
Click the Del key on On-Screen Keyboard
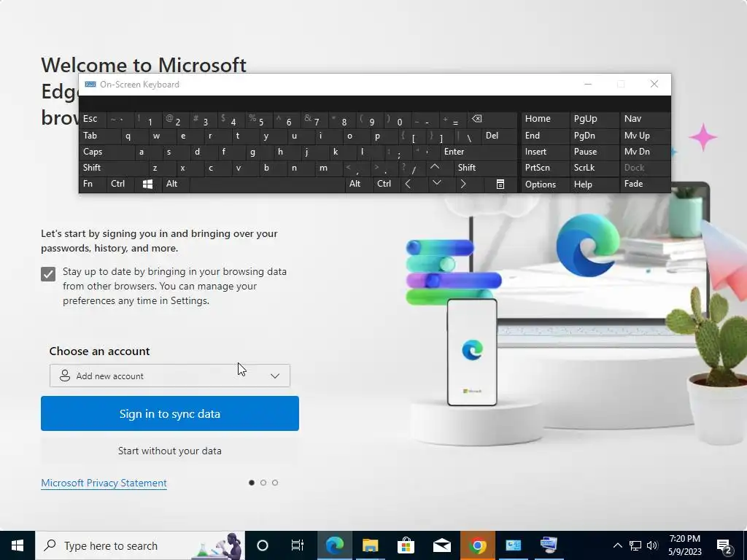pyautogui.click(x=500, y=136)
